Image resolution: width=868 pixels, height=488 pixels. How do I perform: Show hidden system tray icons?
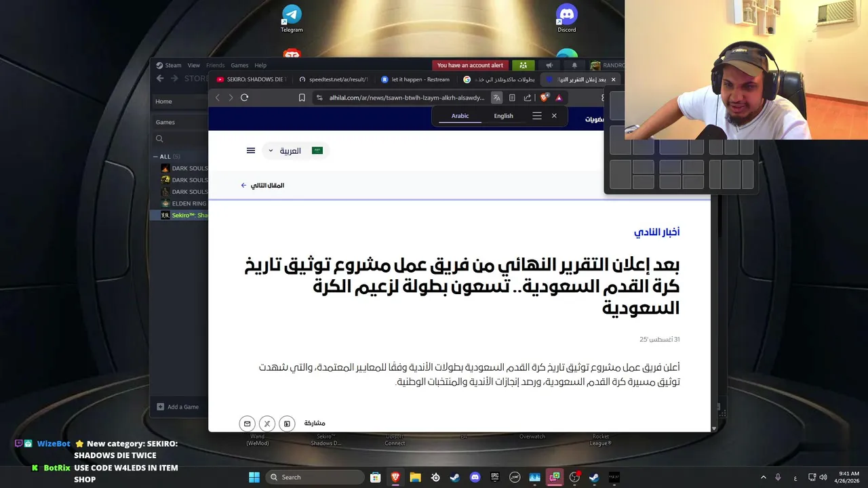(763, 477)
